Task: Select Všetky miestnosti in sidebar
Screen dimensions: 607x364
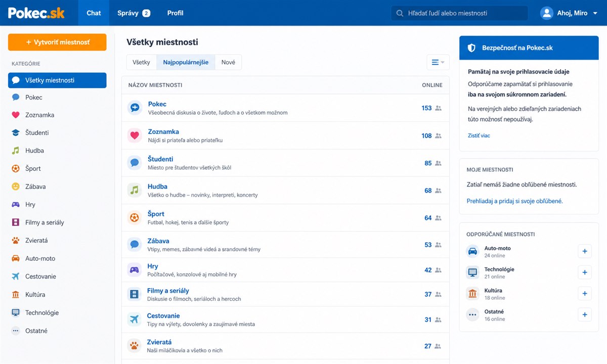Action: tap(57, 80)
